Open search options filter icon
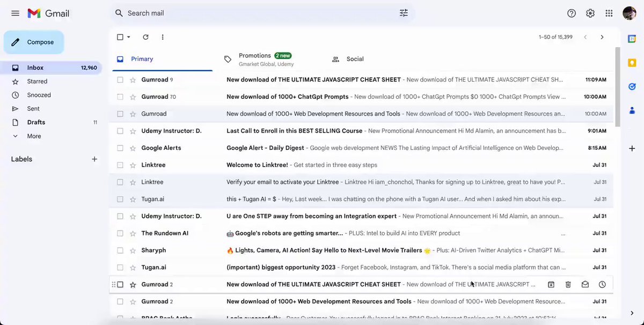This screenshot has width=644, height=325. [x=404, y=13]
